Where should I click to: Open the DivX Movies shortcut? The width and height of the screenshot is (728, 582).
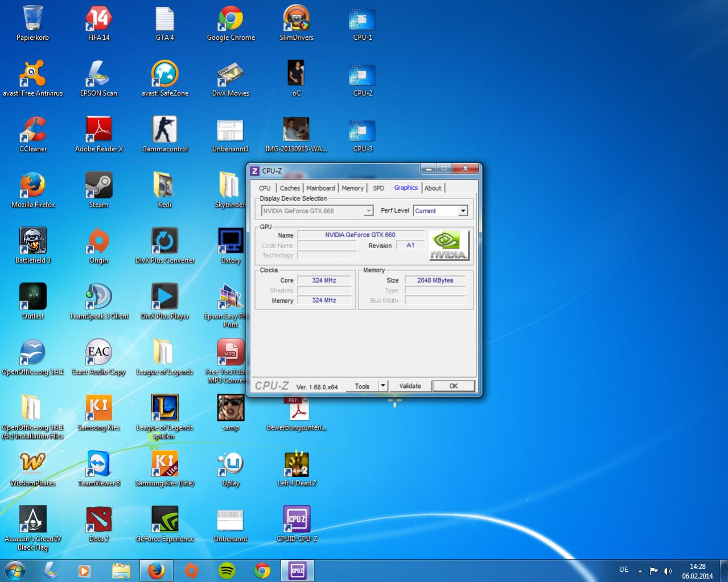[231, 79]
